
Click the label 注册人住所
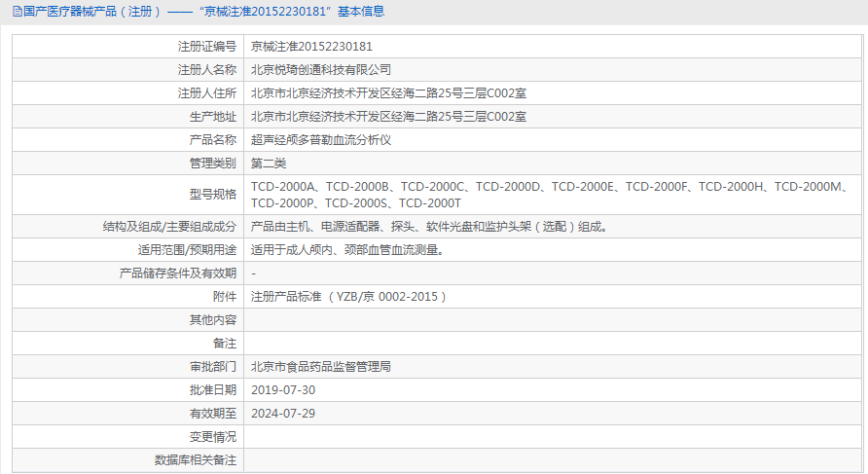(x=207, y=93)
